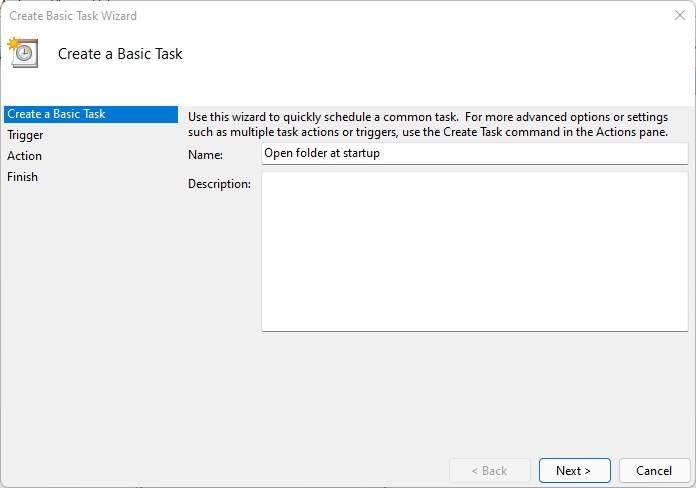Go to the Trigger step in sidebar
696x488 pixels.
(x=25, y=135)
